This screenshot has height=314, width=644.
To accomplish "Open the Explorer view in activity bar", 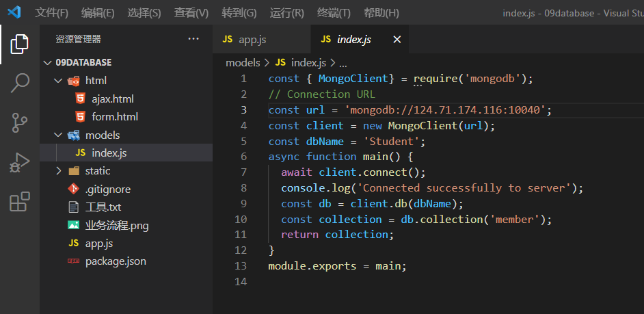I will (19, 44).
